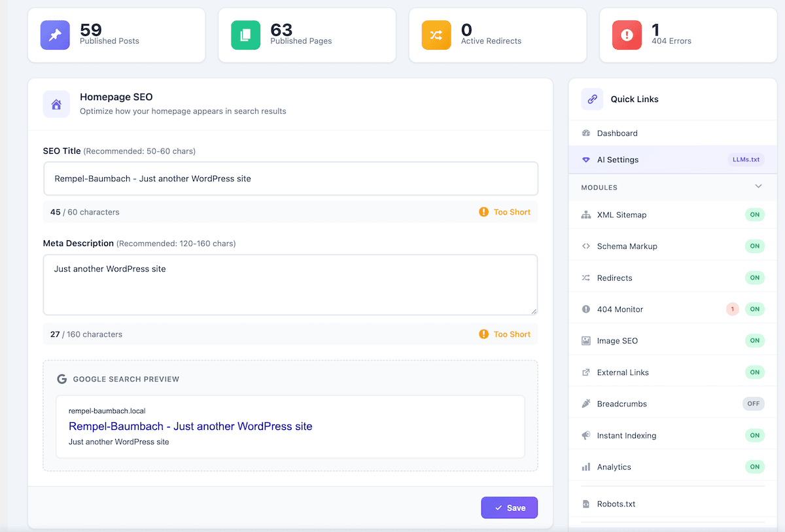785x532 pixels.
Task: Click Too Short label under Meta Description
Action: pyautogui.click(x=512, y=334)
